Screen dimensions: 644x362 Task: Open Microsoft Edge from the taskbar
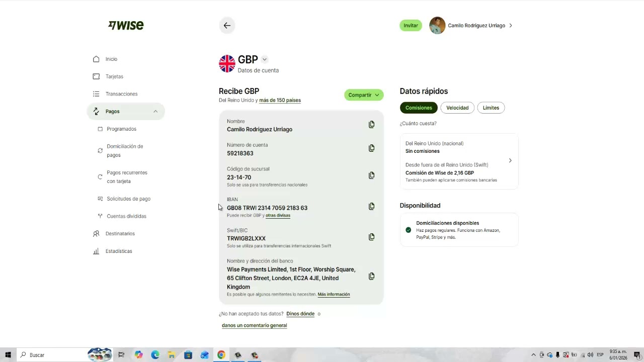(155, 355)
